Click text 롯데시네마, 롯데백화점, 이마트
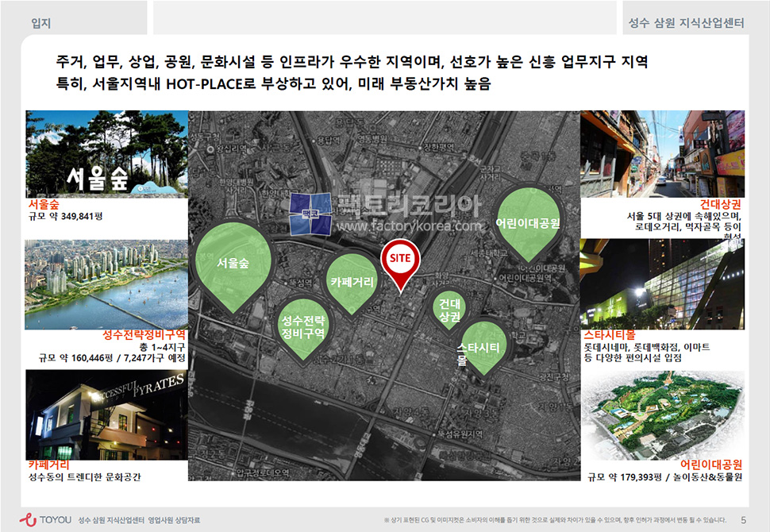Image resolution: width=770 pixels, height=532 pixels. point(646,347)
